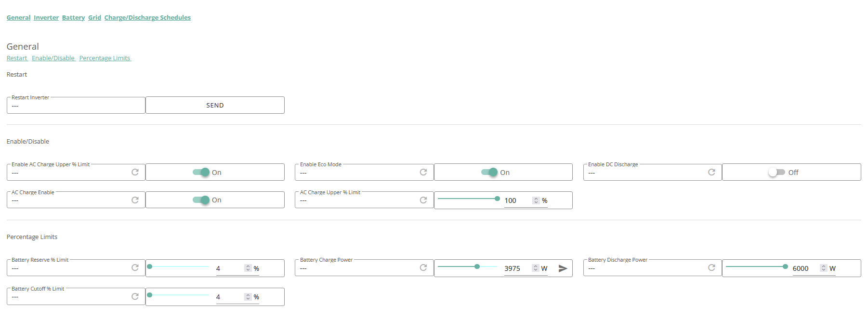Toggle the AC Charge Enable switch
868x320 pixels.
201,200
